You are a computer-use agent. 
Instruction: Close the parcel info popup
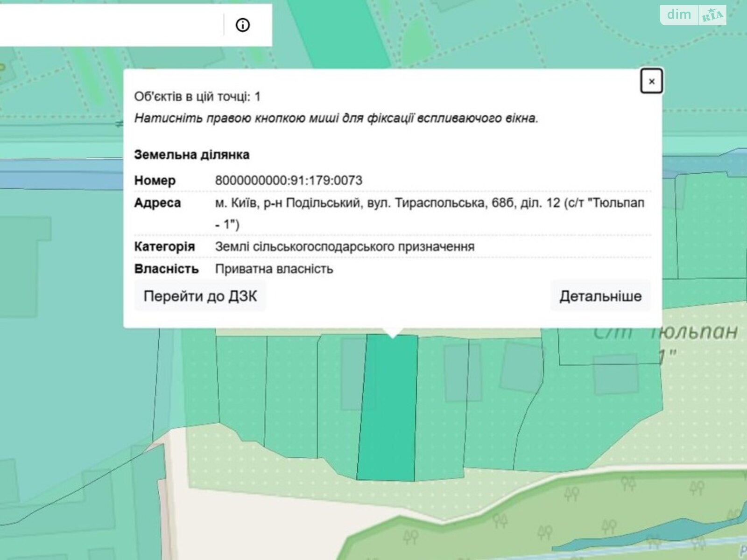[x=652, y=81]
